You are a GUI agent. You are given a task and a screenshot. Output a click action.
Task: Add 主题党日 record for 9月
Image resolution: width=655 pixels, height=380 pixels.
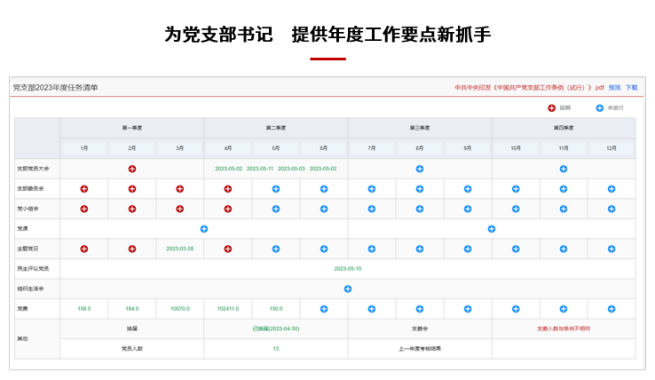tap(468, 249)
